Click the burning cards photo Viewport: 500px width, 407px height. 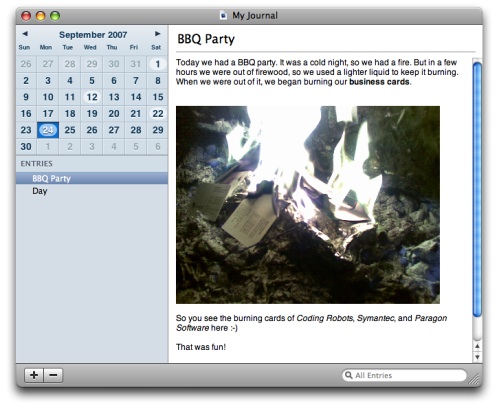pos(308,205)
